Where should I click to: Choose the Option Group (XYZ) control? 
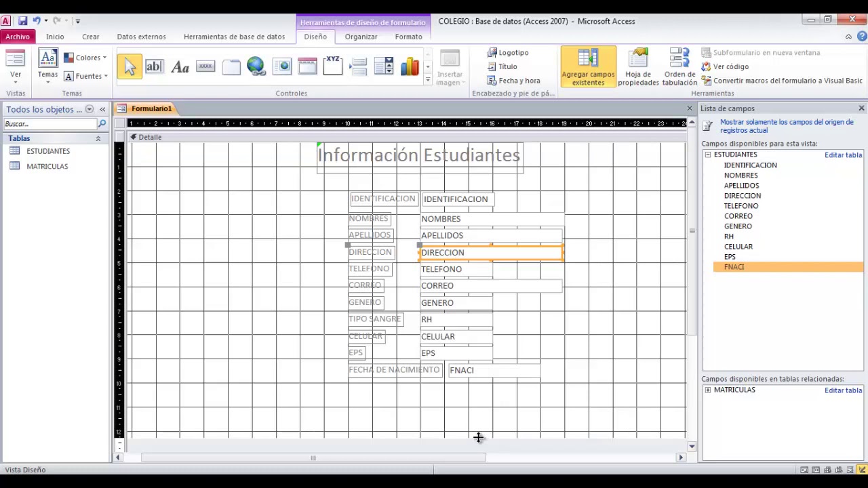[x=333, y=66]
